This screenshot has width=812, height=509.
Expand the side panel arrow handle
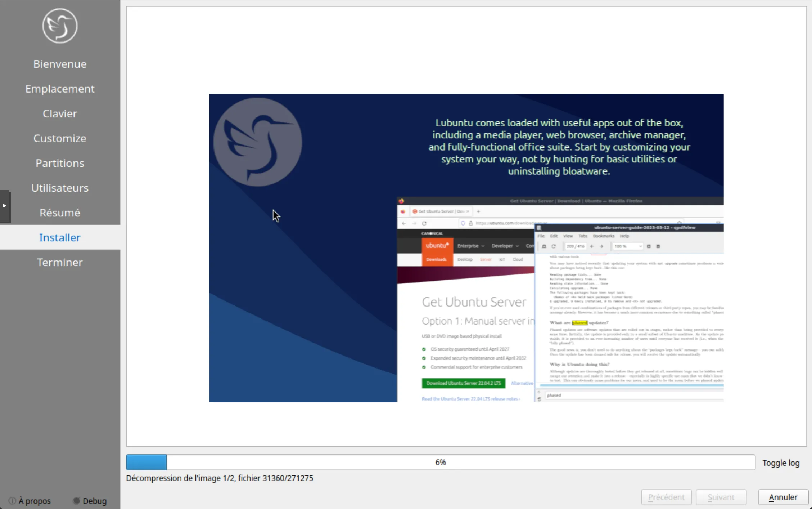(x=5, y=206)
